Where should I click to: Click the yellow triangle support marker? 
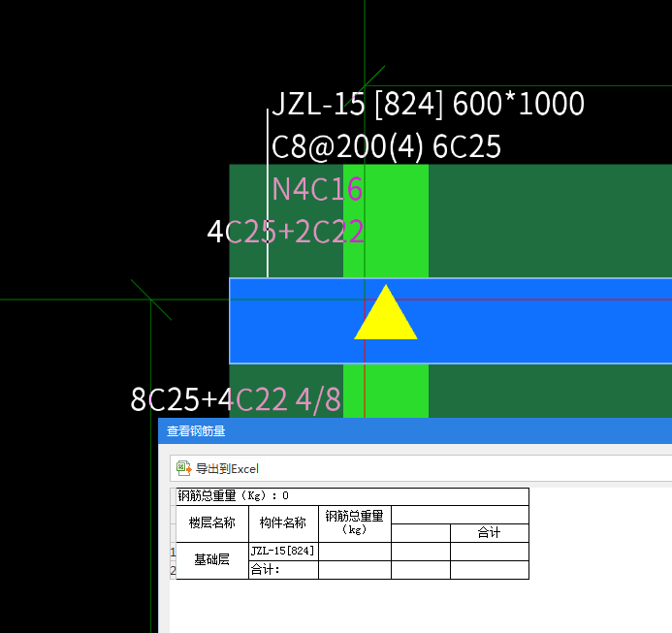click(386, 313)
